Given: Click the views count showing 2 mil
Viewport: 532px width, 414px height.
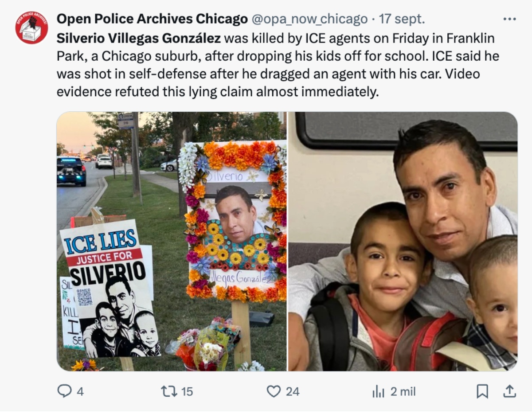Looking at the screenshot, I should point(403,391).
